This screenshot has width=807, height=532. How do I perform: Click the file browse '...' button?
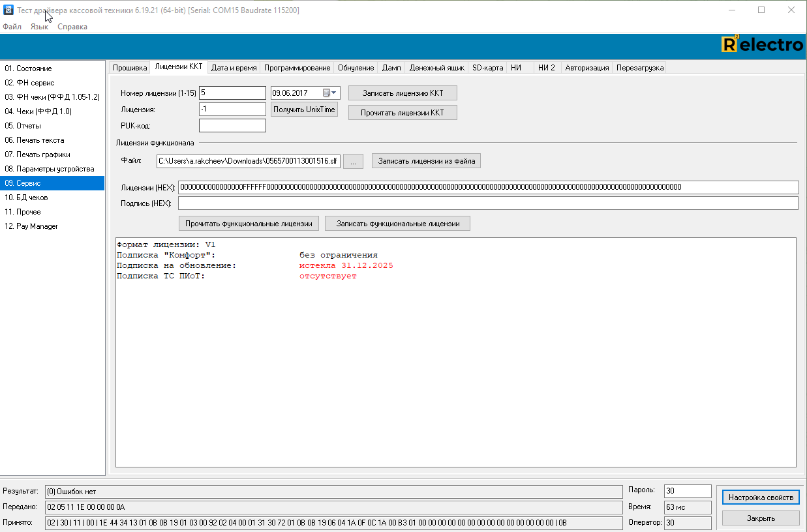pyautogui.click(x=353, y=161)
